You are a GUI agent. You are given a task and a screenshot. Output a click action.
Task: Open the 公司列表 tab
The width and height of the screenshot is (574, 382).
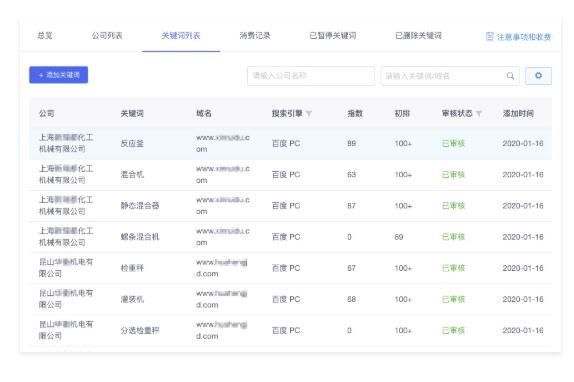[x=107, y=35]
